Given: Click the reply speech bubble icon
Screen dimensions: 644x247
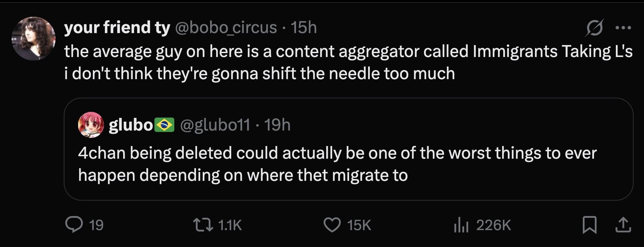Looking at the screenshot, I should click(x=74, y=225).
